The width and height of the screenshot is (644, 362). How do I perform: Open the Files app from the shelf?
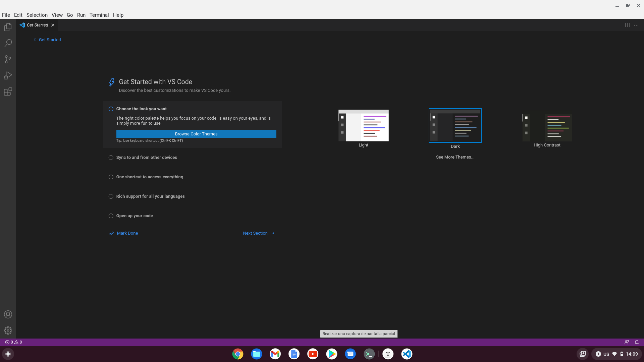[257, 354]
